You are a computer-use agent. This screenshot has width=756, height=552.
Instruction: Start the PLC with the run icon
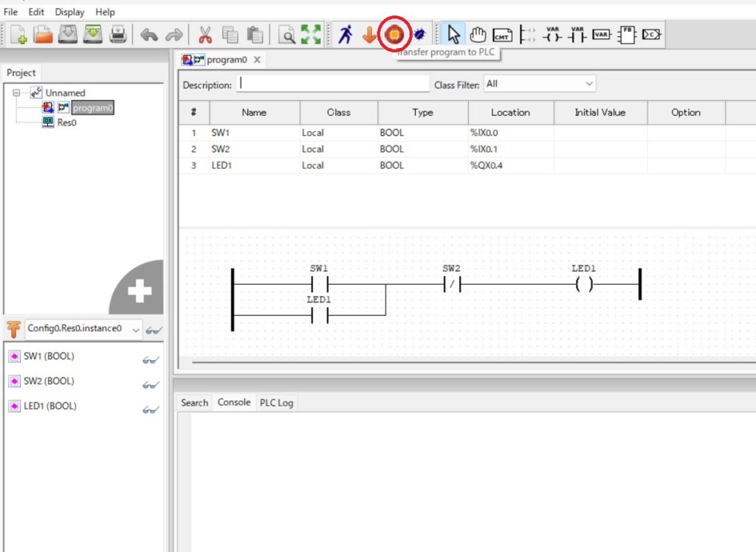(346, 34)
